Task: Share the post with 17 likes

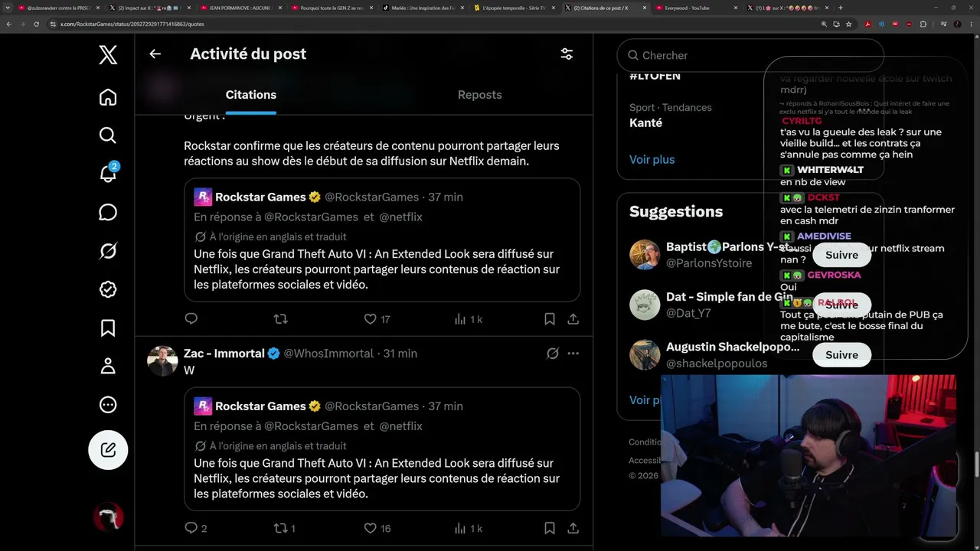Action: point(573,319)
